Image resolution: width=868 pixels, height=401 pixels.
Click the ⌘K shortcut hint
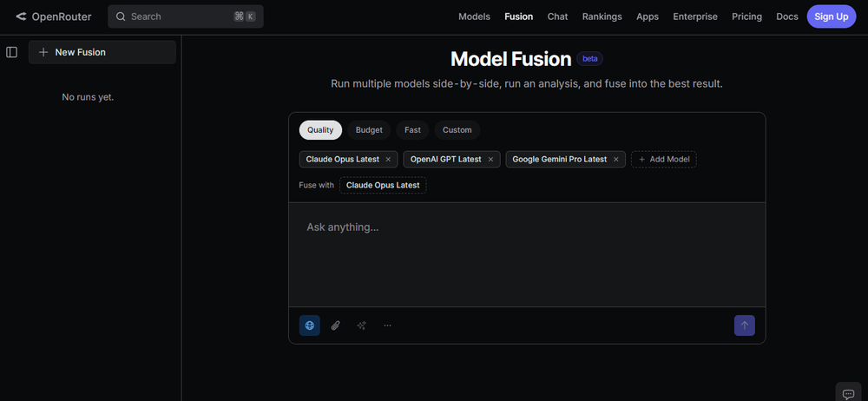245,16
